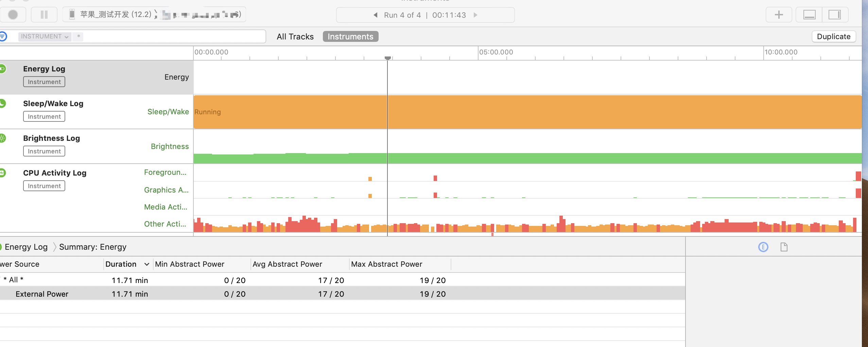Click the Brightness lane label
868x347 pixels.
coord(170,147)
